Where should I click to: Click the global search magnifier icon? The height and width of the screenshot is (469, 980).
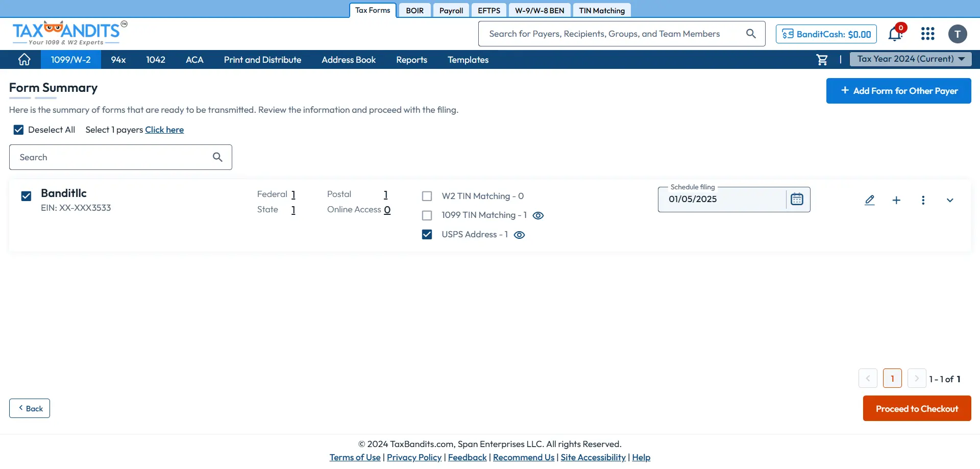point(751,34)
